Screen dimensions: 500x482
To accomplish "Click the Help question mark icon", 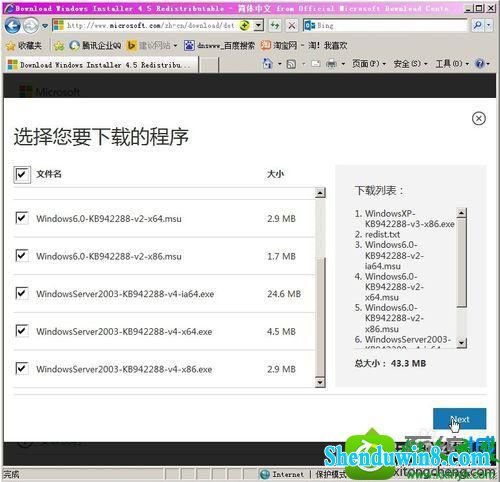I will tap(480, 63).
